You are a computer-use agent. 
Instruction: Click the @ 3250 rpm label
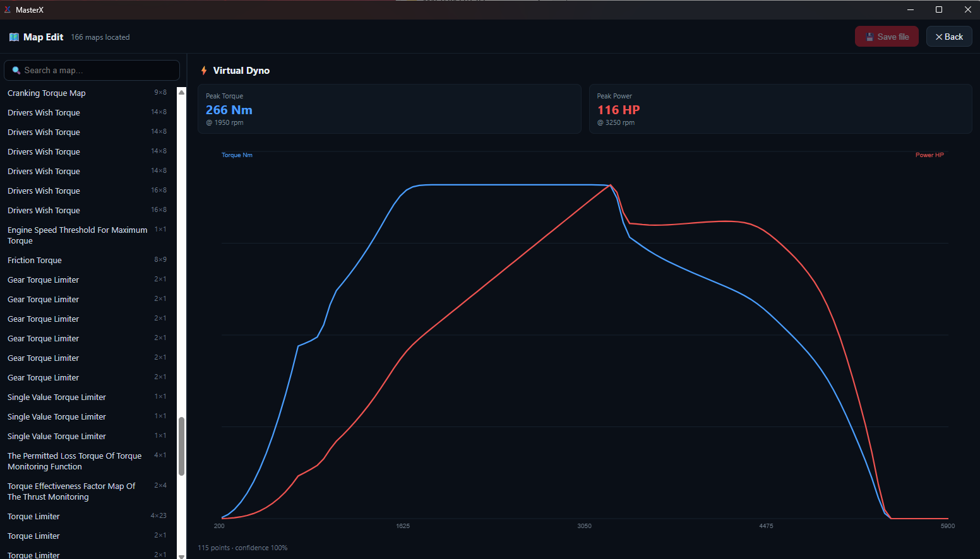(x=616, y=123)
